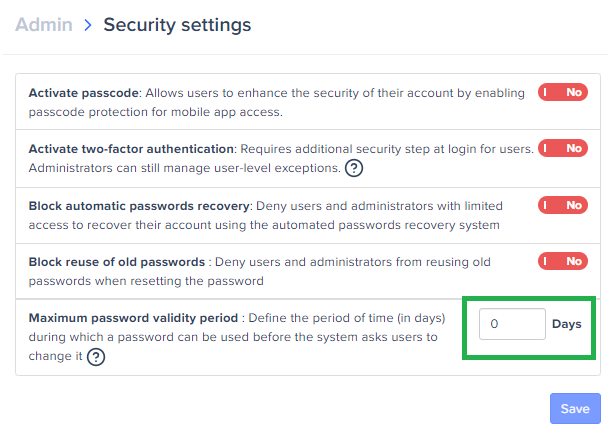Click the Block reuse of old passwords label
This screenshot has width=608, height=430.
117,262
